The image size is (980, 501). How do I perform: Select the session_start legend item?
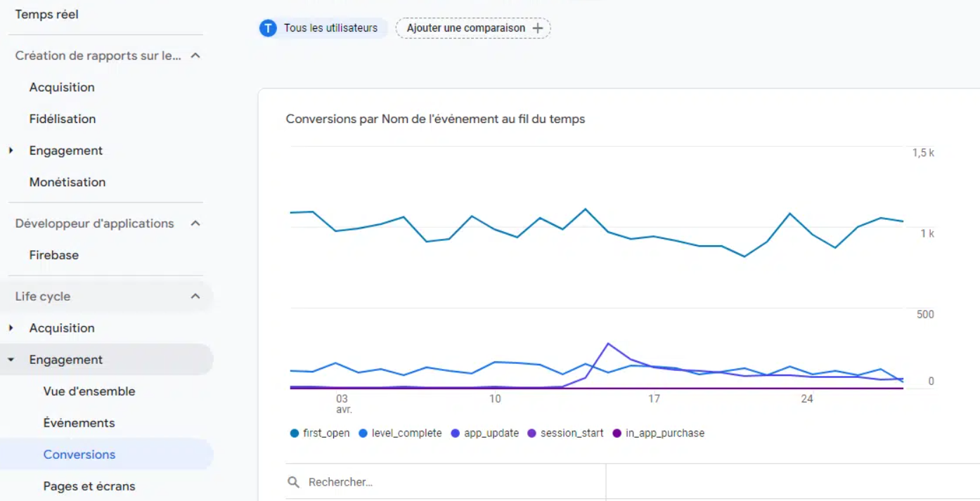point(565,433)
